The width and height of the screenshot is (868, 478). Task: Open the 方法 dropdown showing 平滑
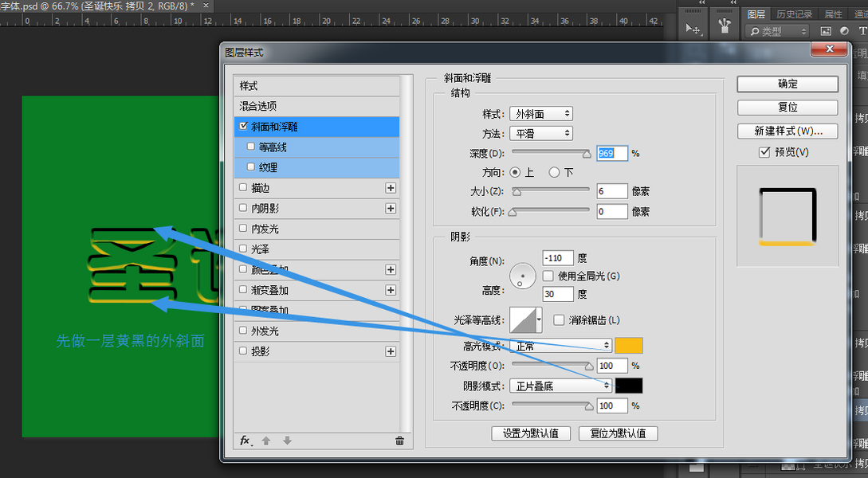tap(541, 134)
